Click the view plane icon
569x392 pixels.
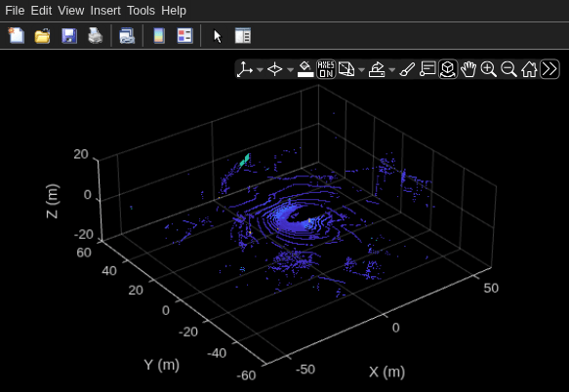coord(274,69)
